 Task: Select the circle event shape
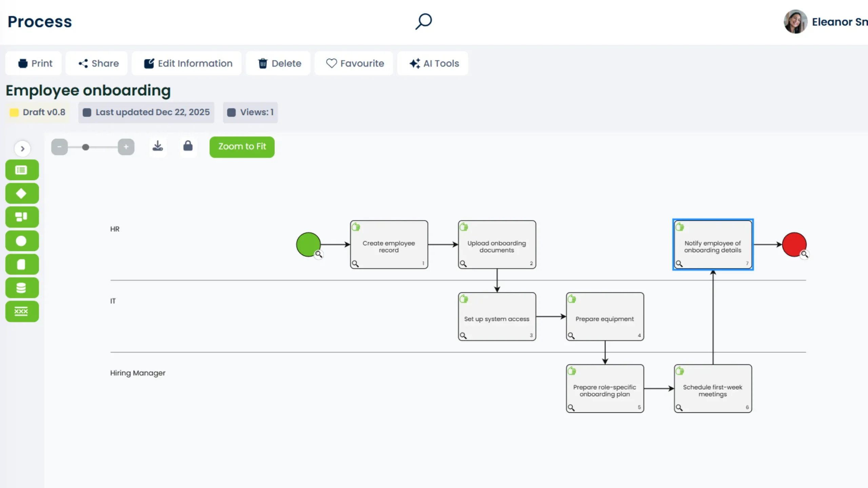click(22, 241)
